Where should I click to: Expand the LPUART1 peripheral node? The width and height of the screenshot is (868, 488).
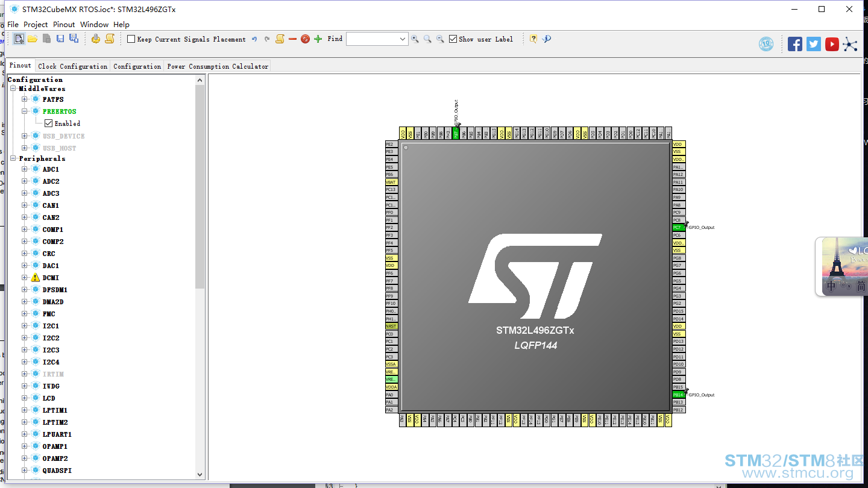click(25, 434)
